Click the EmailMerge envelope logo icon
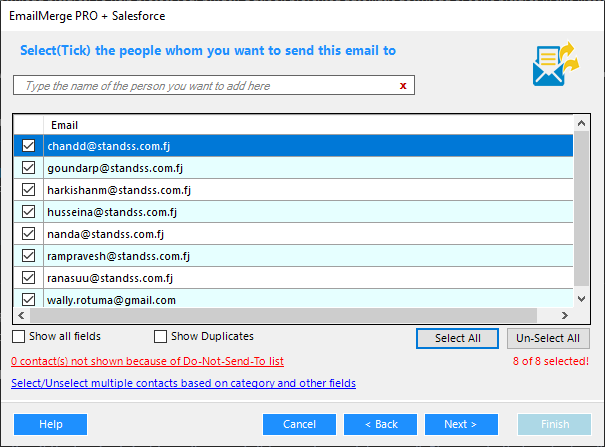The image size is (605, 447). pos(554,64)
